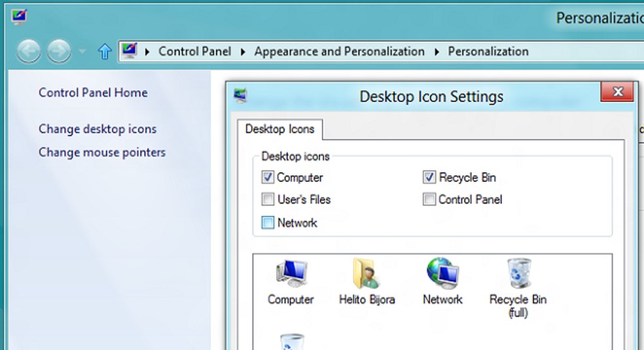This screenshot has height=350, width=644.
Task: Click the address bar Personalization icon
Action: tap(130, 51)
